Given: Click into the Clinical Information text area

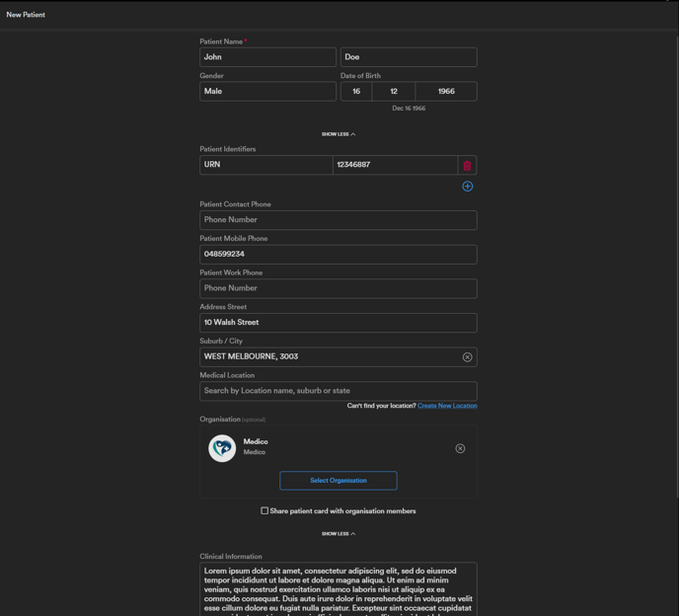Looking at the screenshot, I should 339,589.
